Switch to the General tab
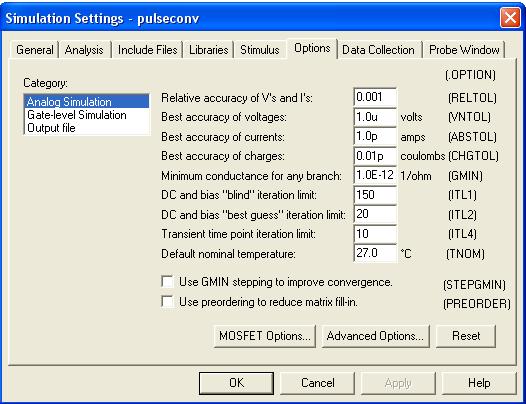526x404 pixels. (x=35, y=50)
